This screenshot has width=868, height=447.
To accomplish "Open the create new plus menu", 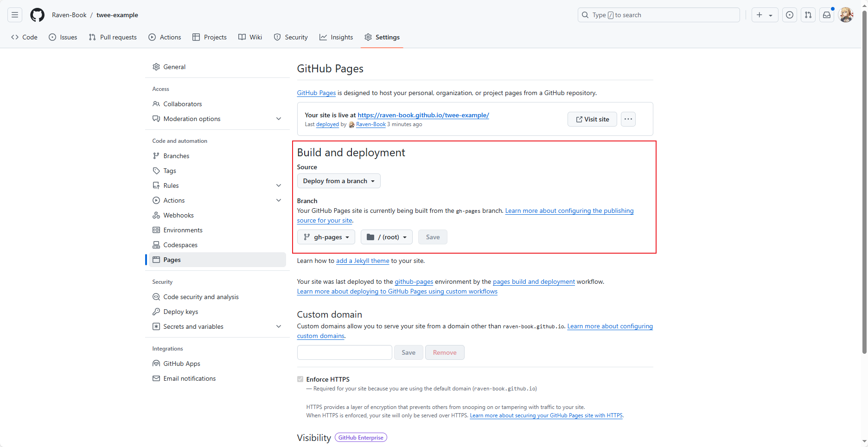I will pos(765,15).
